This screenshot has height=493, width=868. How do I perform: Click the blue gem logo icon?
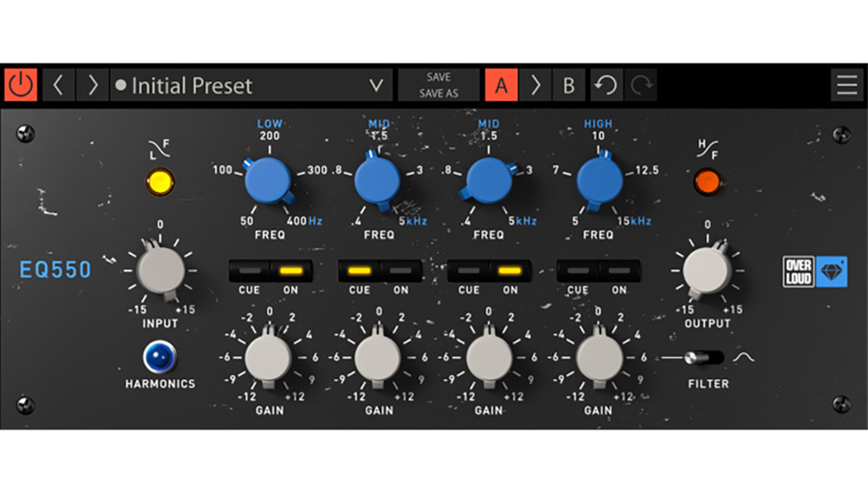[831, 271]
